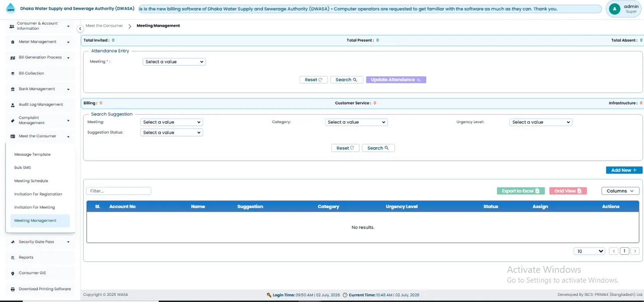Open the Attendance Entry Meeting dropdown
The image size is (644, 302).
(174, 62)
